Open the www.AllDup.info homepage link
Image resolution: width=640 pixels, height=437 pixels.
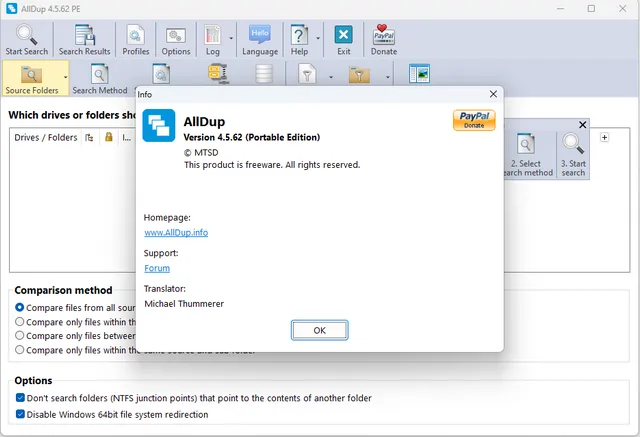point(176,233)
